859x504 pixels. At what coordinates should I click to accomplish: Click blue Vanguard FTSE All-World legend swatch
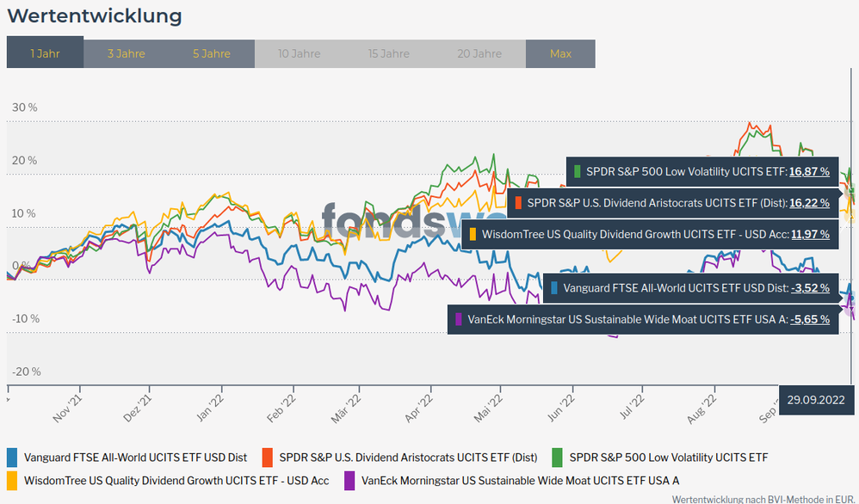coord(12,458)
